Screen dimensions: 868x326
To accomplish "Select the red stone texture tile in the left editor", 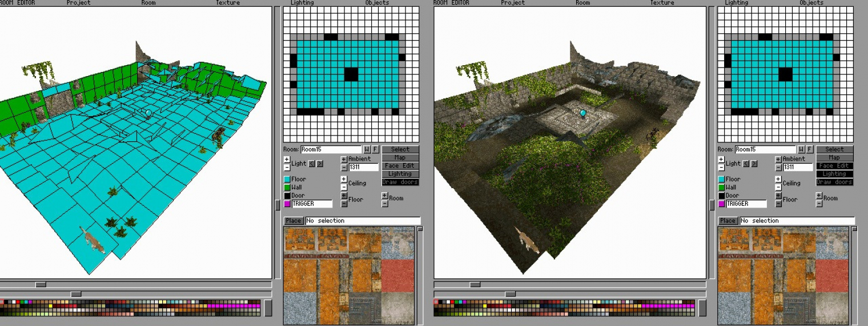I will click(398, 276).
